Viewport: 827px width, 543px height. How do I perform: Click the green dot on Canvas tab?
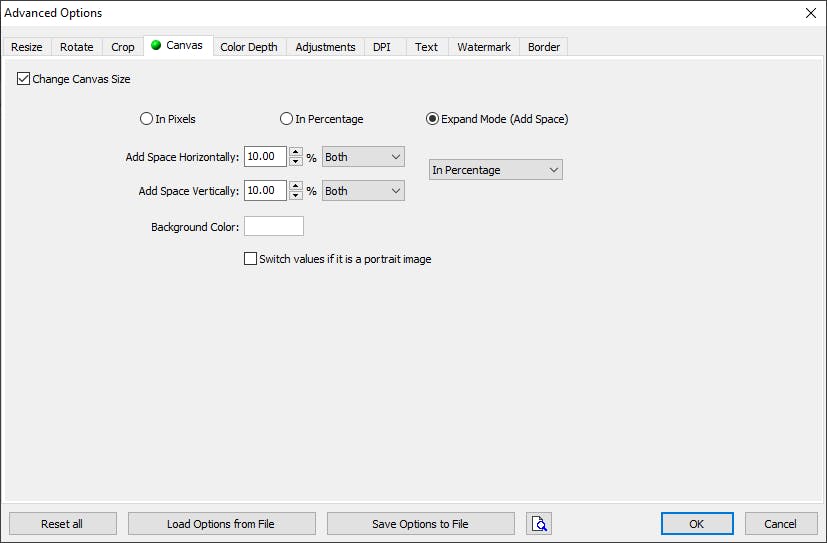[x=156, y=45]
